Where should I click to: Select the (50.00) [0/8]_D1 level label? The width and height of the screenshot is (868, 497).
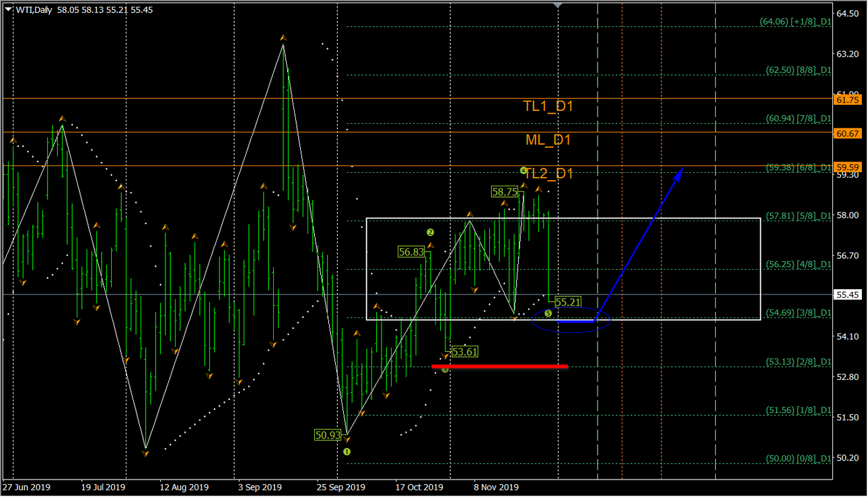click(x=799, y=459)
